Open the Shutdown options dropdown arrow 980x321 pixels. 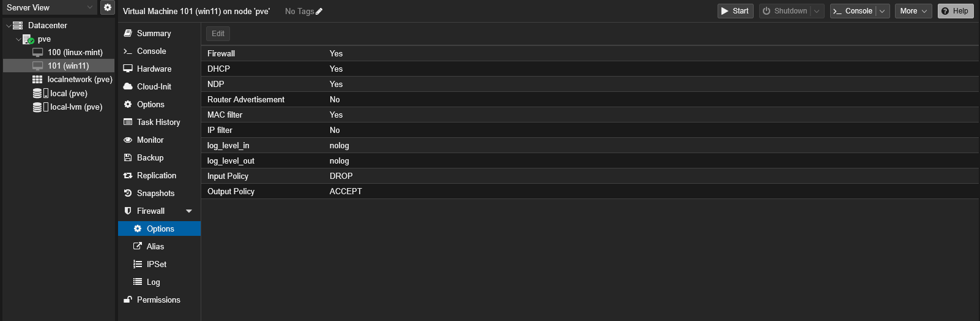(x=817, y=11)
